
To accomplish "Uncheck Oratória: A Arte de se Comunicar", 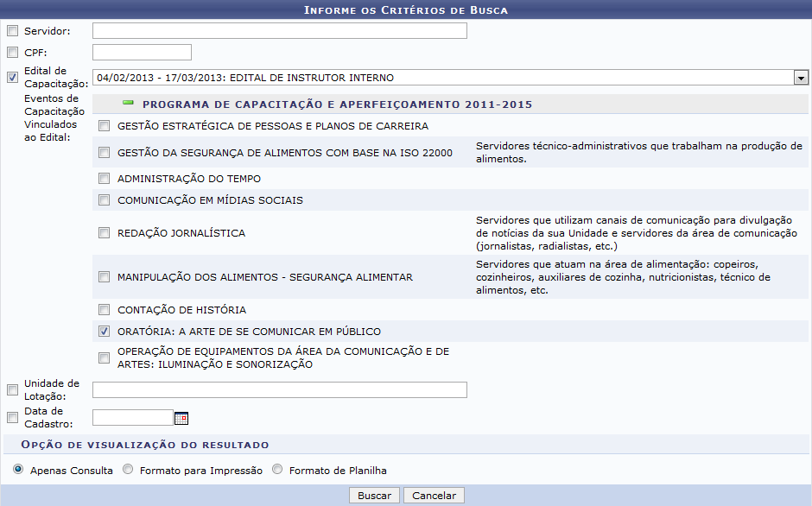I will pyautogui.click(x=104, y=332).
